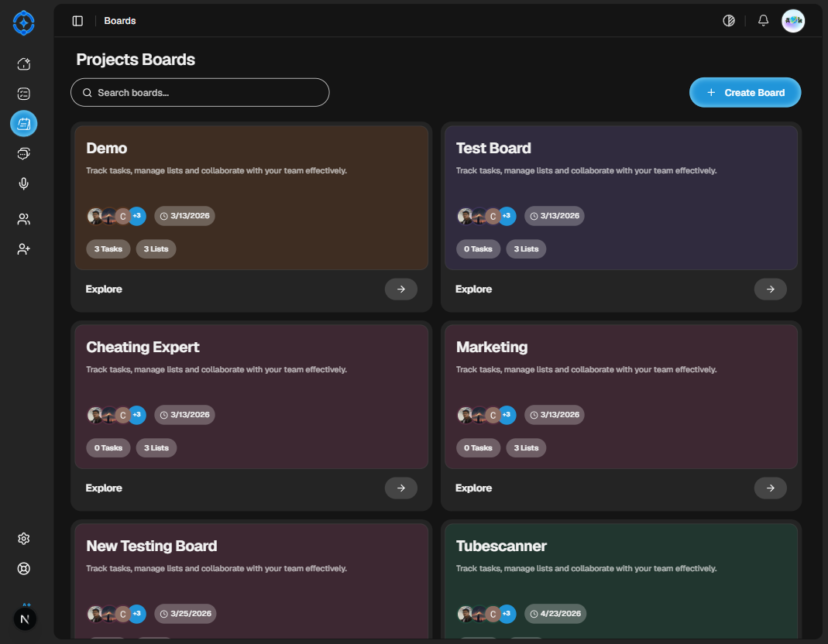
Task: Open the Tubescanner board title
Action: [501, 546]
